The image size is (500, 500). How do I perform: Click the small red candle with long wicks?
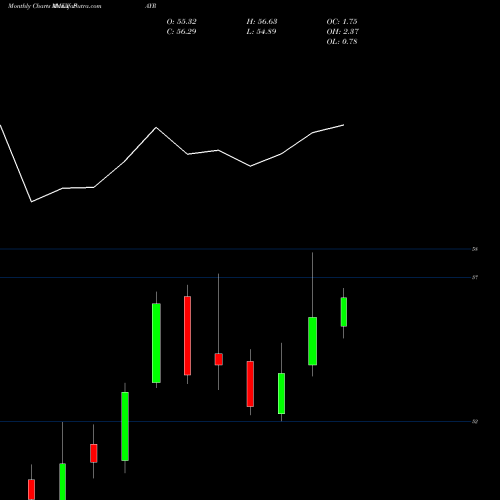pyautogui.click(x=219, y=359)
